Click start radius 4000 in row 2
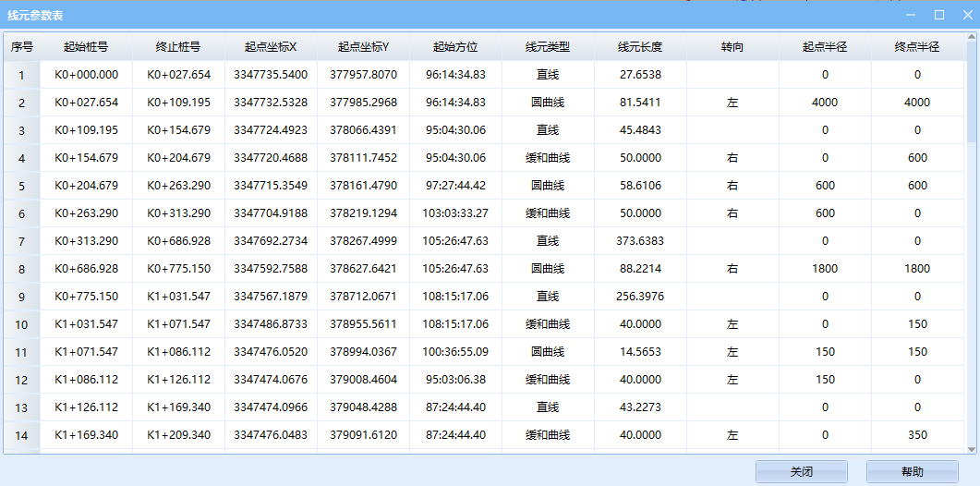Image resolution: width=980 pixels, height=486 pixels. 825,103
